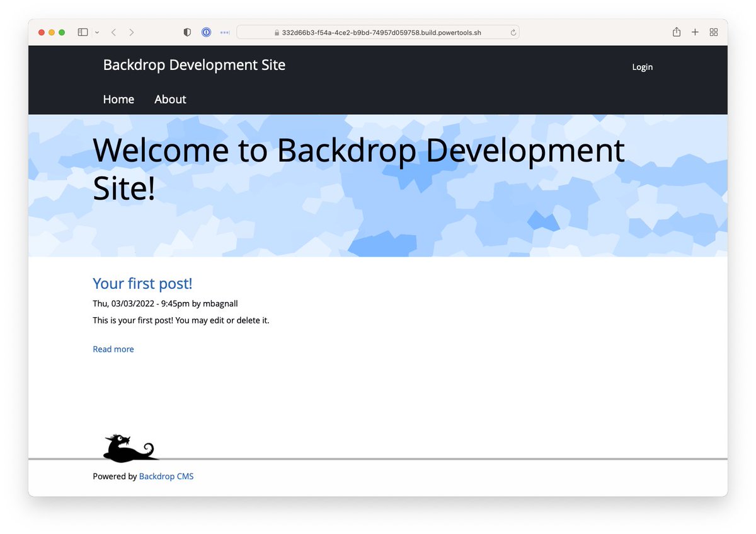The height and width of the screenshot is (534, 756).
Task: Open the 1Password extension icon
Action: [206, 32]
